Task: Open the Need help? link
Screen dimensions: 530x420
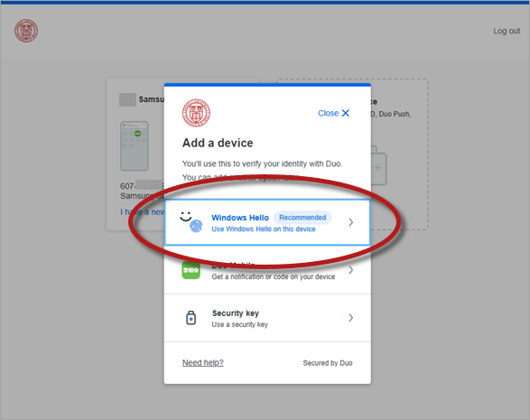Action: tap(203, 363)
